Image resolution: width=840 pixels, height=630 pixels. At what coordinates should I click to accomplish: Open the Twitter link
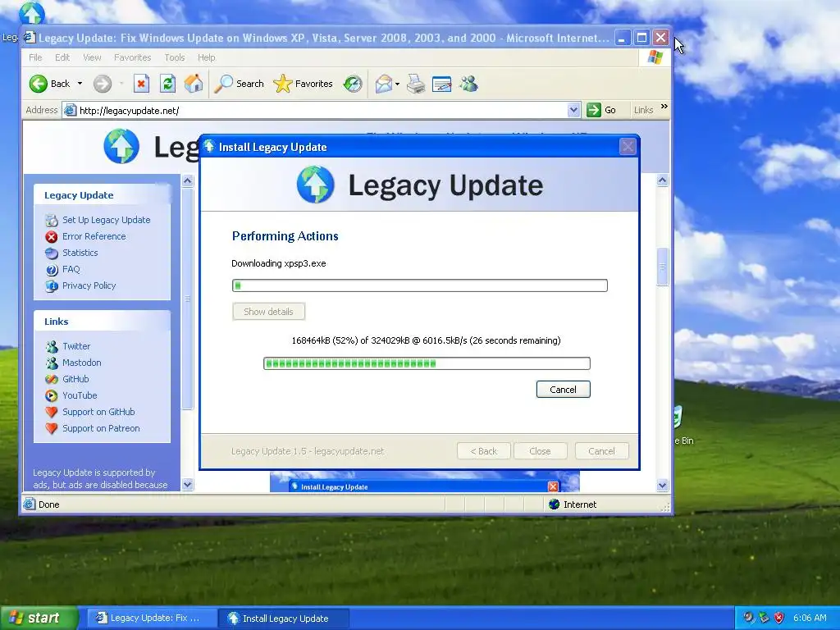click(x=76, y=346)
